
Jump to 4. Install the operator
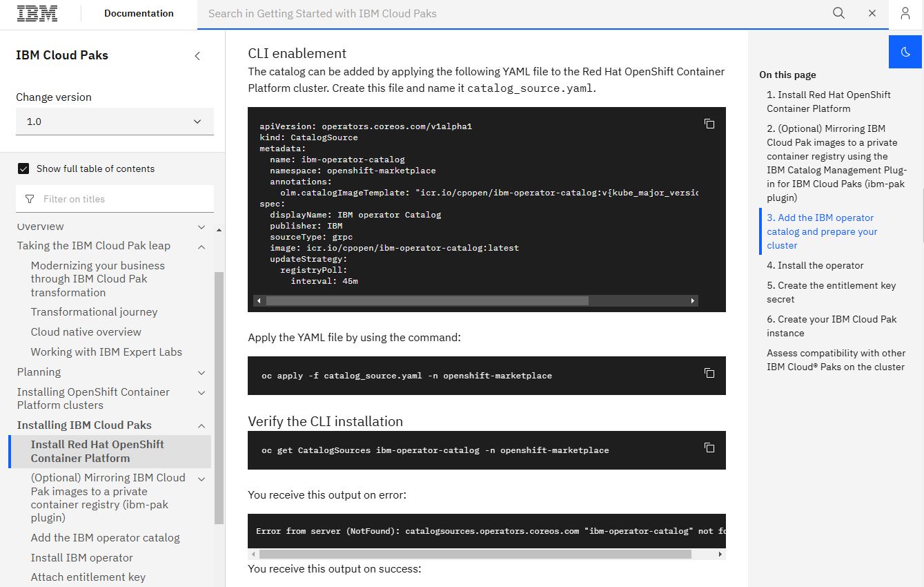(815, 265)
